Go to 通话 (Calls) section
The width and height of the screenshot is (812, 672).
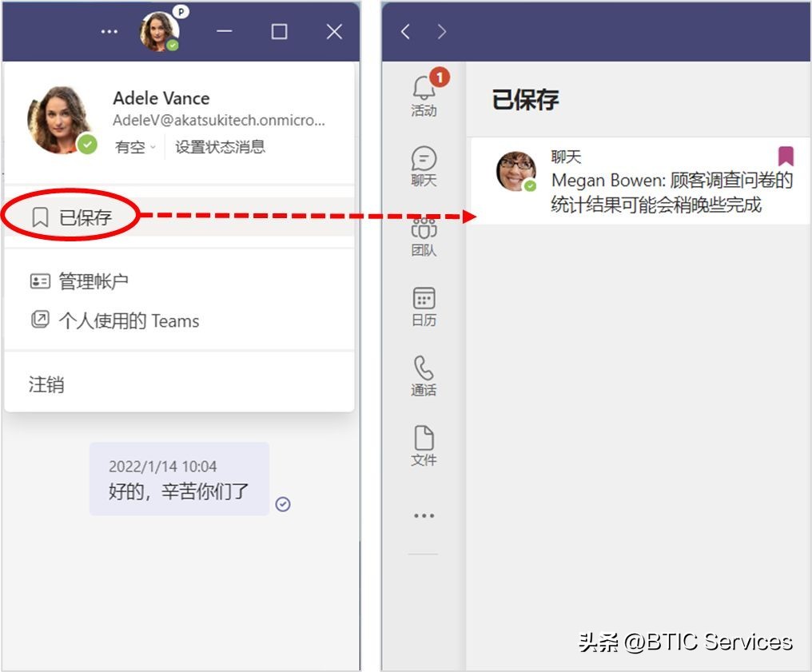pyautogui.click(x=424, y=372)
